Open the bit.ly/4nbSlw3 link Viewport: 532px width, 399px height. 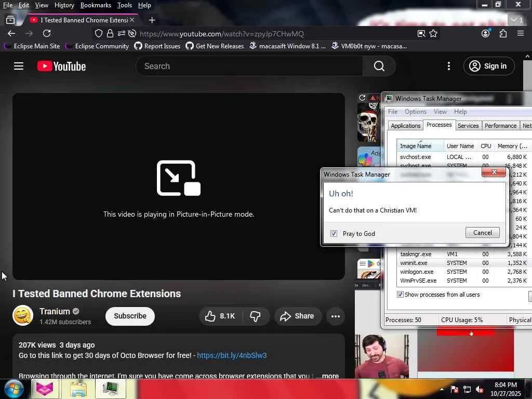tap(232, 355)
